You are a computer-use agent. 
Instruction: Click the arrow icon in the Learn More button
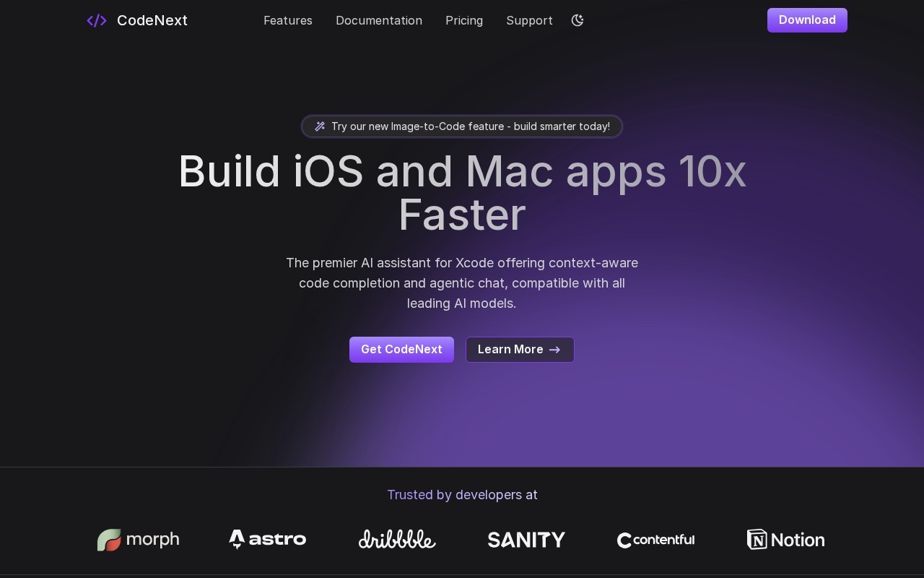pos(555,350)
